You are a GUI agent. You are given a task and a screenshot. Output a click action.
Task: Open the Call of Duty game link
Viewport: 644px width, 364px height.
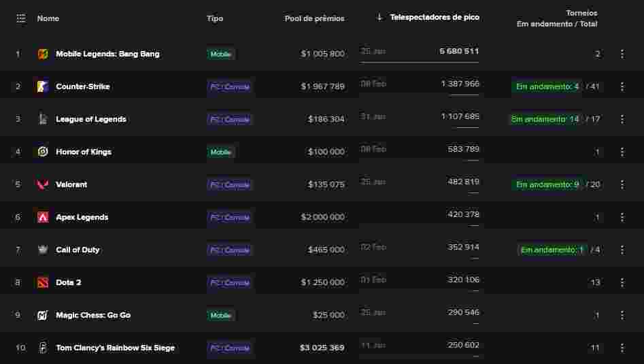(x=78, y=250)
